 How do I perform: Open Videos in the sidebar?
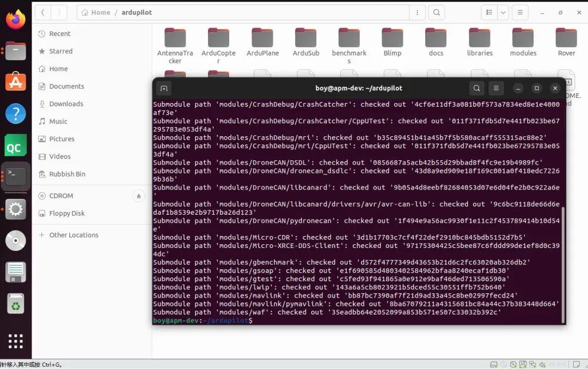(x=92, y=156)
